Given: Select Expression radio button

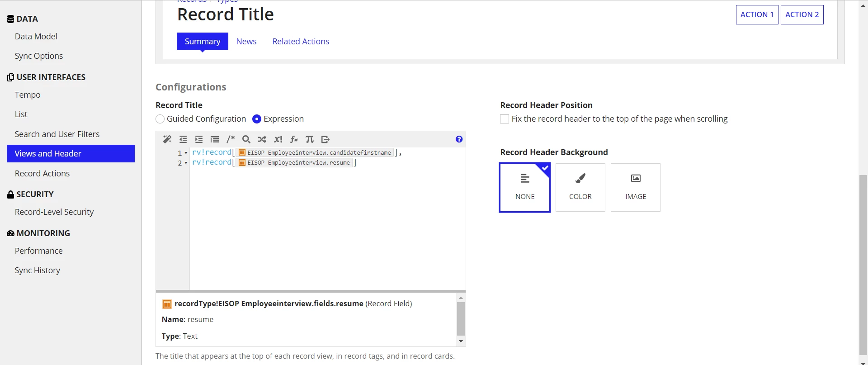Looking at the screenshot, I should (257, 119).
